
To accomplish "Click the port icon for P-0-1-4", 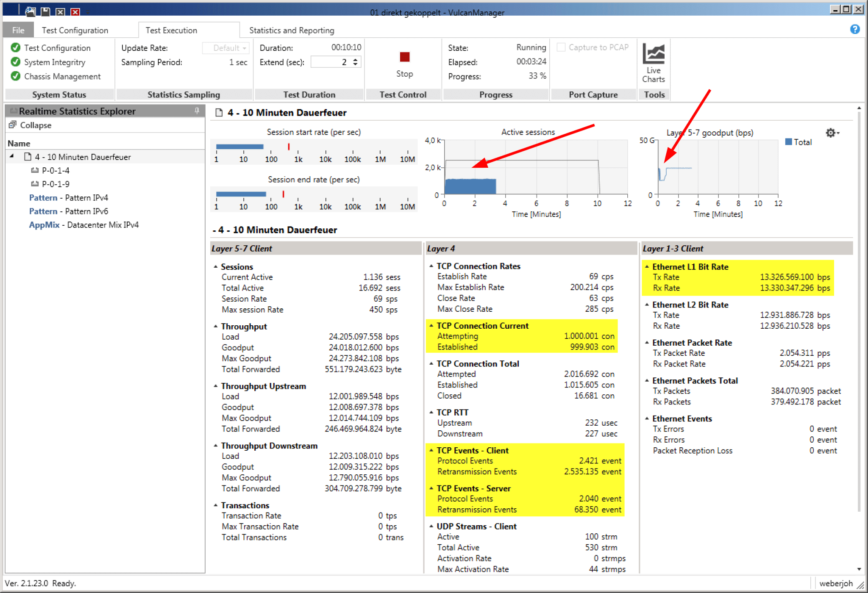I will [35, 170].
